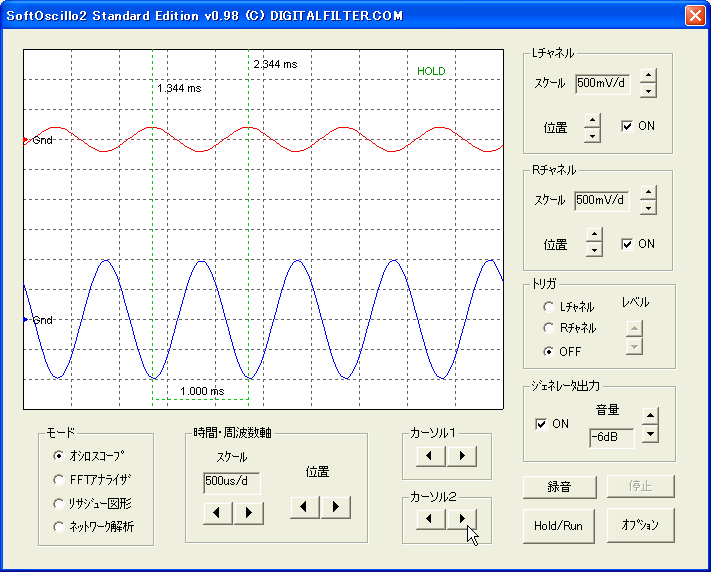Increase the R channel scale with up arrow
This screenshot has height=572, width=711.
tap(648, 193)
